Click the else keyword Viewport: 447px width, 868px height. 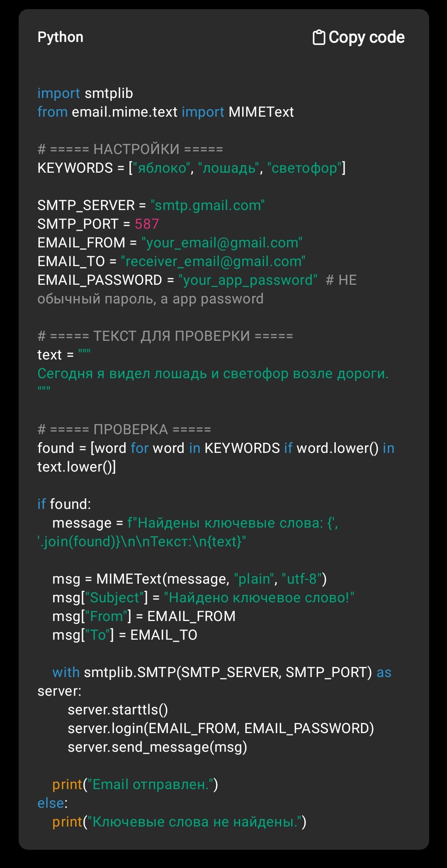[51, 803]
